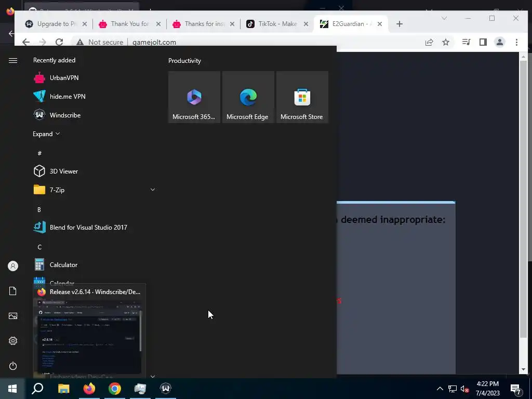Jump to the # letter group

click(39, 153)
